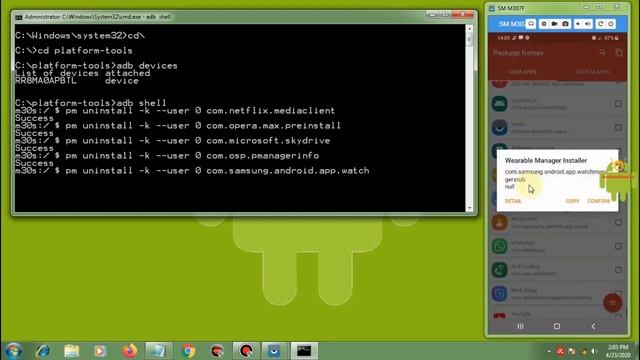Tick the checkbox just below the dialog
This screenshot has width=640, height=360.
(618, 222)
